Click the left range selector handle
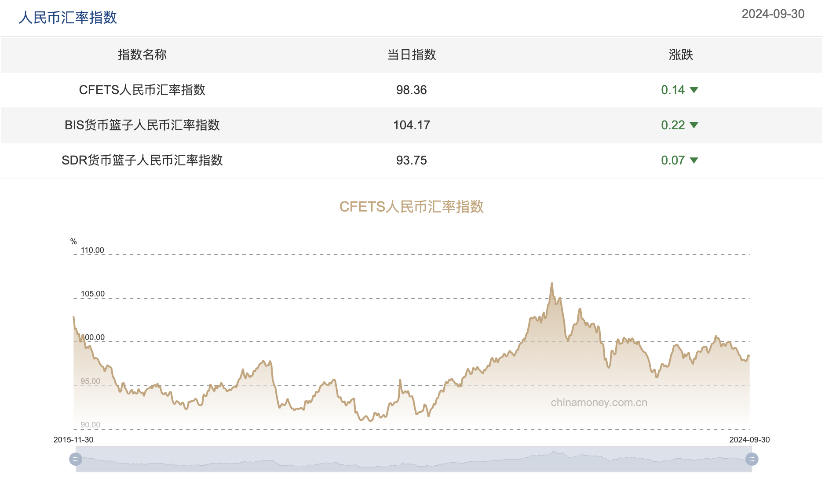 (76, 459)
